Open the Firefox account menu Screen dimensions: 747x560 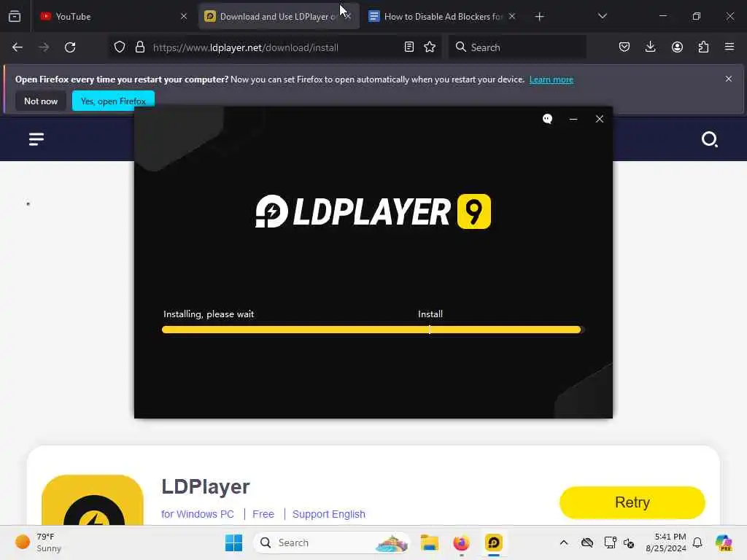(677, 47)
